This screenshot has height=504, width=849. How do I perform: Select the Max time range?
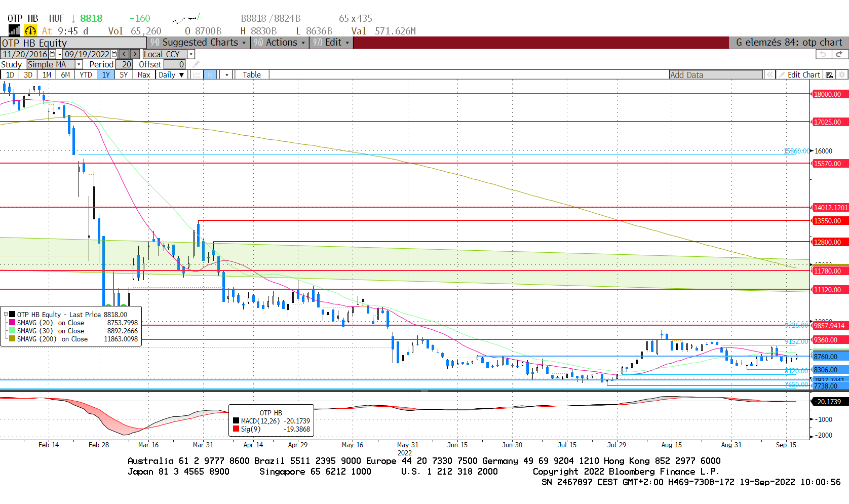pos(144,74)
